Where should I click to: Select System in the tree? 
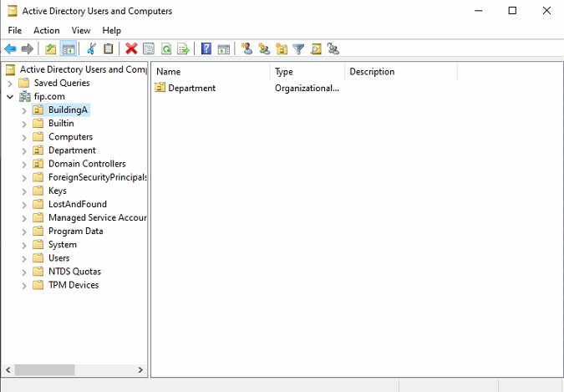tap(63, 244)
